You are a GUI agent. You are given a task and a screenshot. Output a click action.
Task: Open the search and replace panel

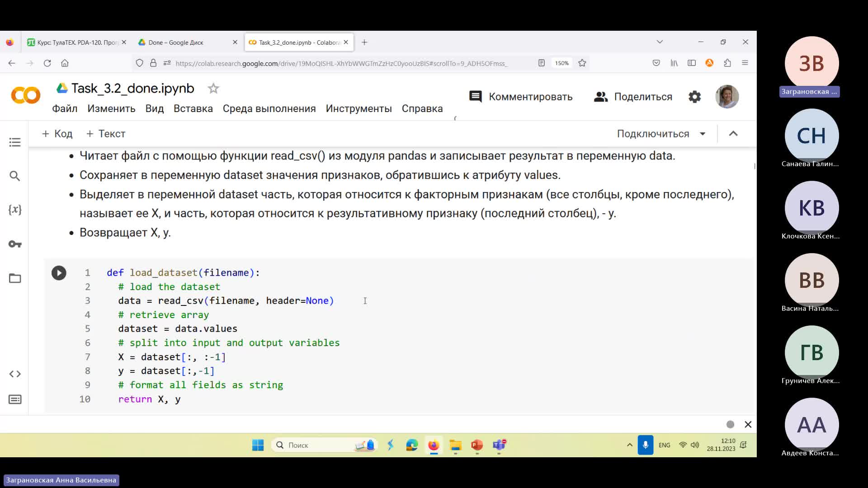(x=15, y=176)
